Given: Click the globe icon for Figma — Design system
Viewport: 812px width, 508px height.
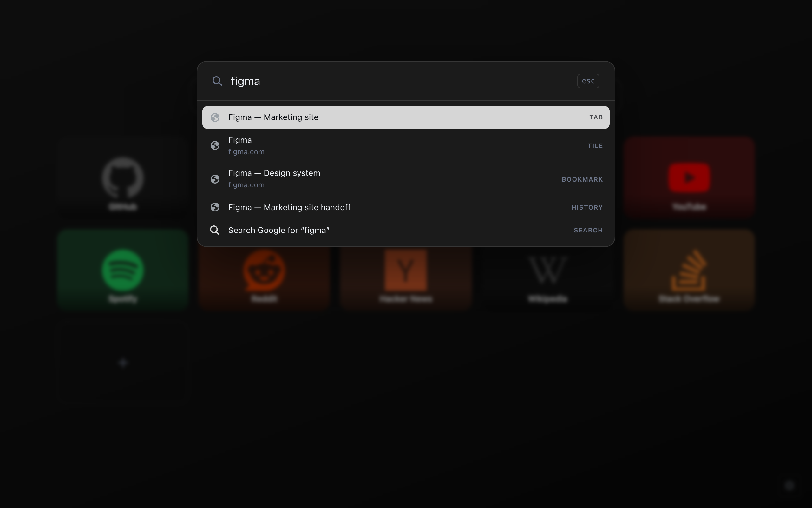Looking at the screenshot, I should click(x=215, y=179).
